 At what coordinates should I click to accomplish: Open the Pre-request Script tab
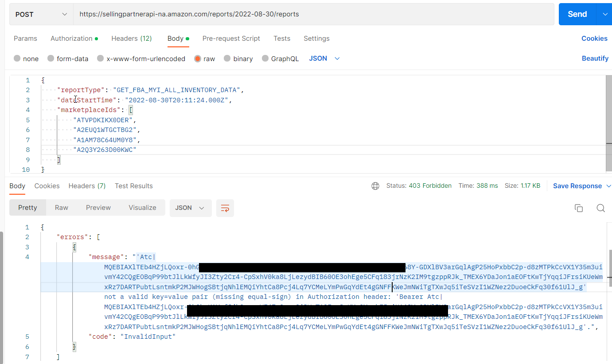231,39
